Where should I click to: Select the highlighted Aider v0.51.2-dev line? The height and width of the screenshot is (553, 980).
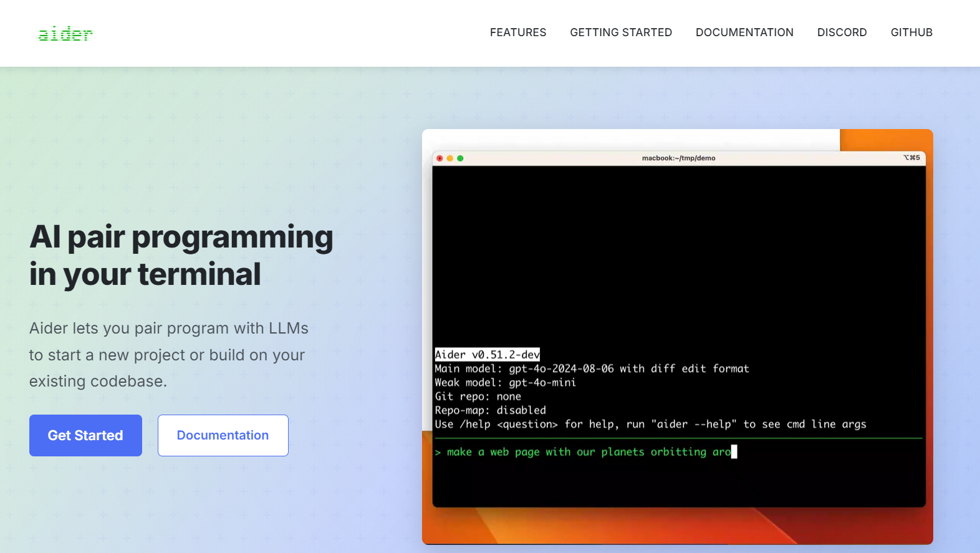pyautogui.click(x=487, y=355)
